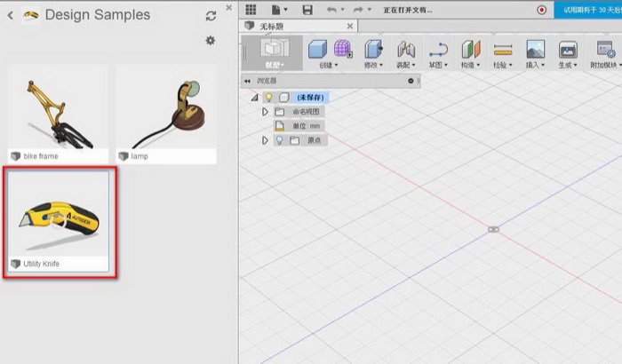This screenshot has width=622, height=364.
Task: Toggle the 原点 visibility lightbulb
Action: tap(279, 140)
